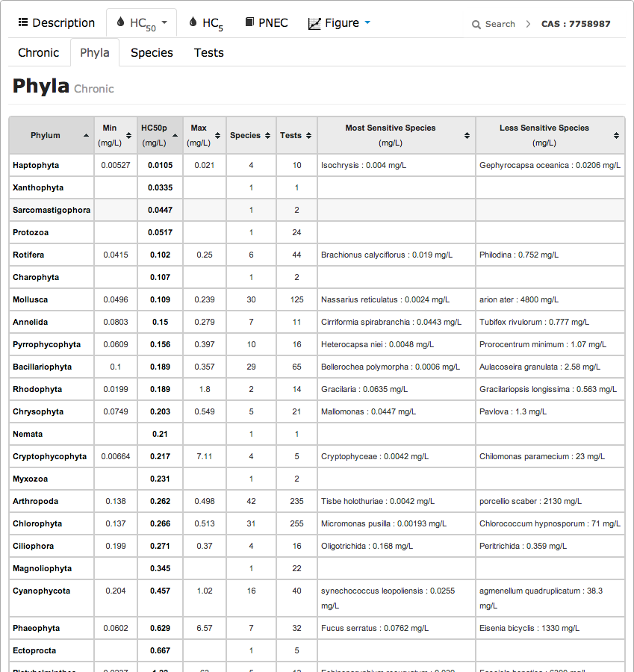Open the HC50 dropdown caret

click(x=164, y=23)
